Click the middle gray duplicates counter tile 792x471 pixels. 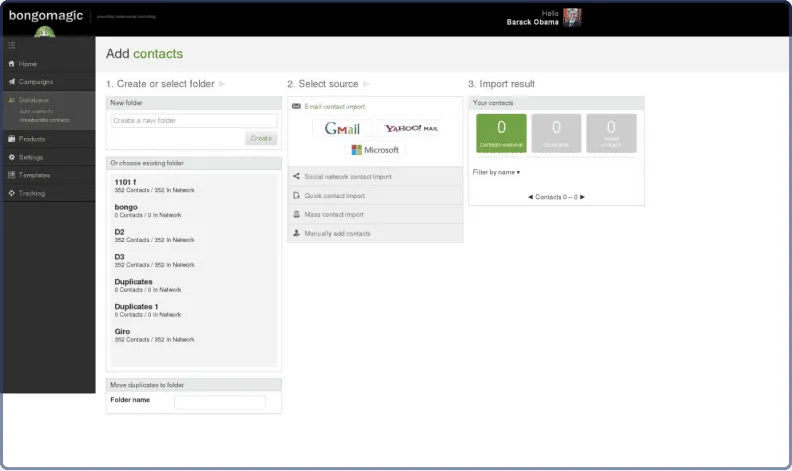point(556,133)
